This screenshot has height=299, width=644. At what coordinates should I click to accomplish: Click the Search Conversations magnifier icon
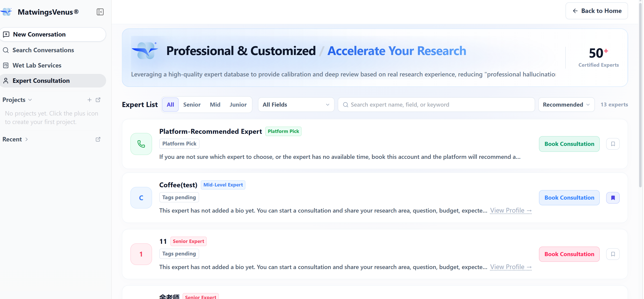pos(6,50)
